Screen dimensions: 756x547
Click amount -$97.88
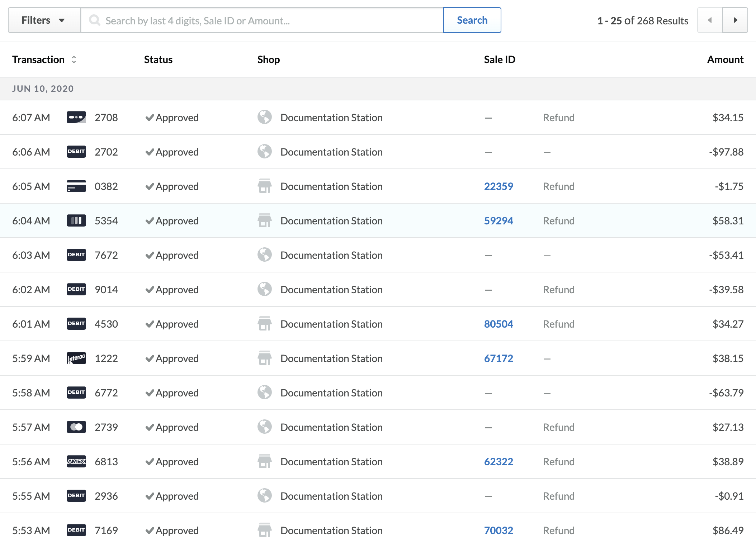coord(726,152)
